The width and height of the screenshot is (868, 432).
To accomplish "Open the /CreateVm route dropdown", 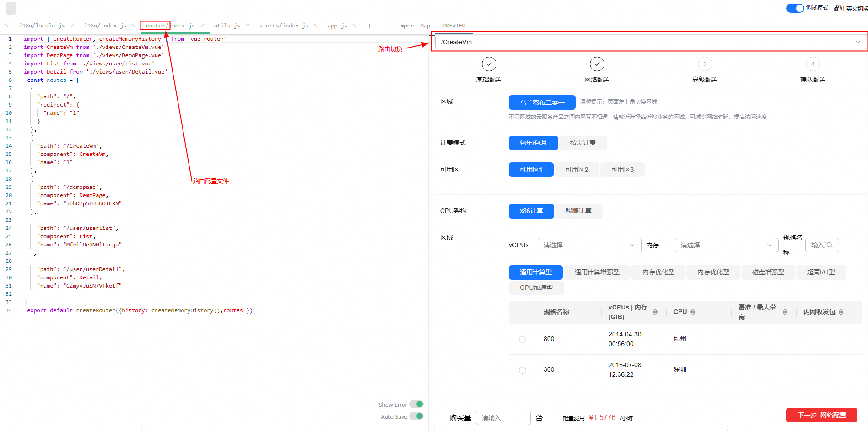I will point(858,42).
